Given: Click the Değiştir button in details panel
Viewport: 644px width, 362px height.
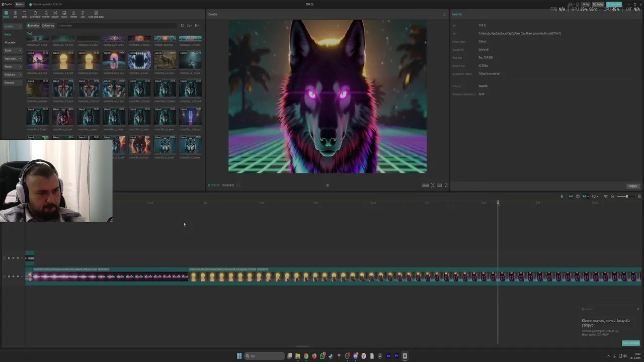Looking at the screenshot, I should pos(633,186).
